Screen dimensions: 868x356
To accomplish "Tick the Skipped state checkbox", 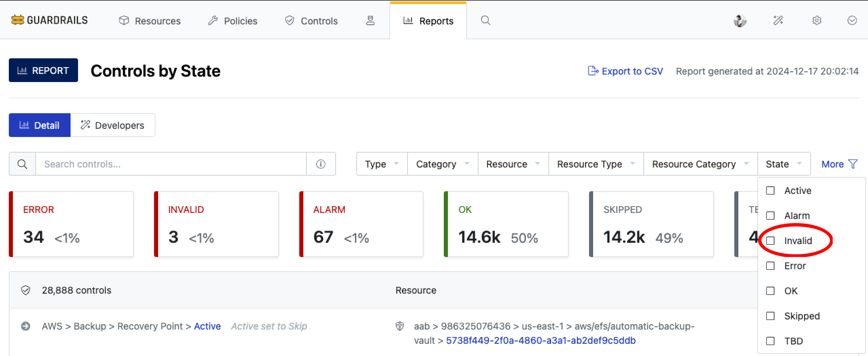I will point(771,316).
